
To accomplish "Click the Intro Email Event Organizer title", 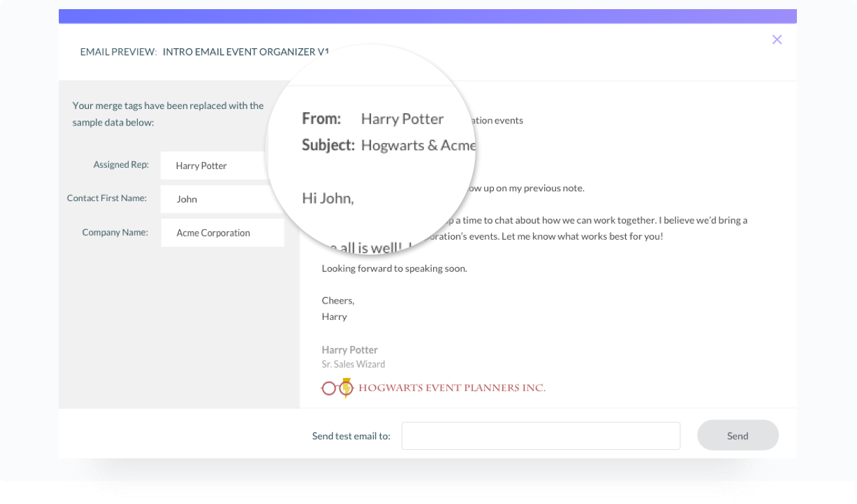I will (246, 52).
